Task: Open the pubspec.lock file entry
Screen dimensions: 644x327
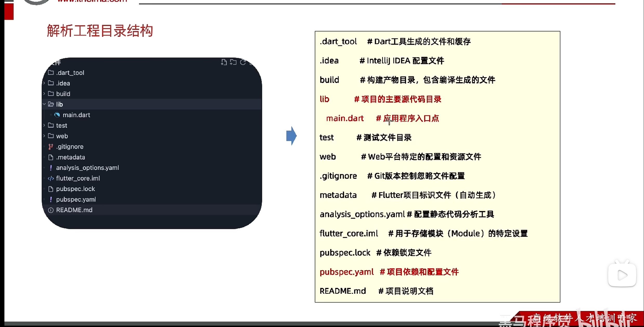Action: (x=75, y=189)
